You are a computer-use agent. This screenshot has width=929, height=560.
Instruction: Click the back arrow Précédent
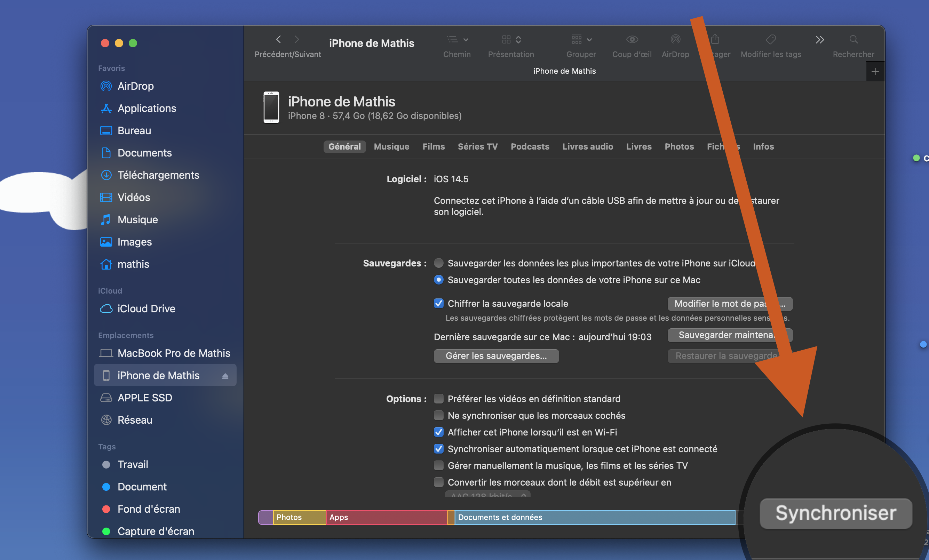point(279,39)
